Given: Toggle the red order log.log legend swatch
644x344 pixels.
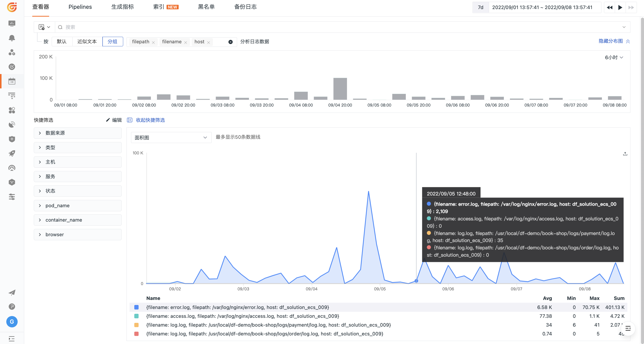Looking at the screenshot, I should click(137, 334).
